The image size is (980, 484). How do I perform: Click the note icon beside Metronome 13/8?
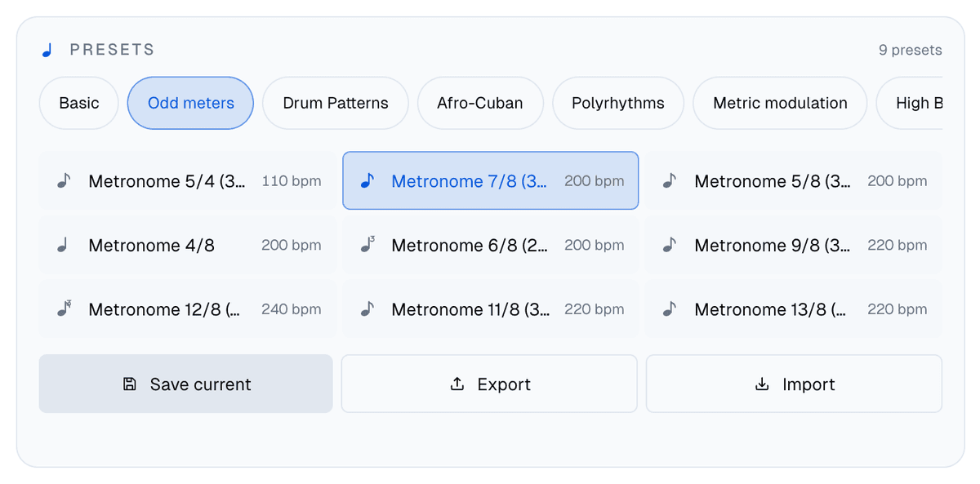click(670, 309)
